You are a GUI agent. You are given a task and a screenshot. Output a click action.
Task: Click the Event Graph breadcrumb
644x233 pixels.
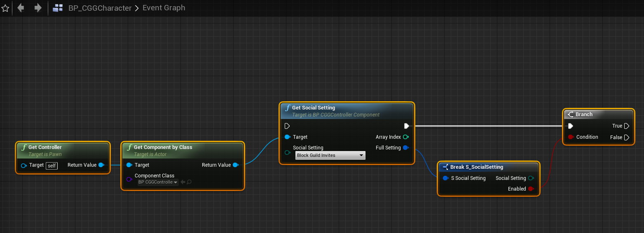coord(164,8)
